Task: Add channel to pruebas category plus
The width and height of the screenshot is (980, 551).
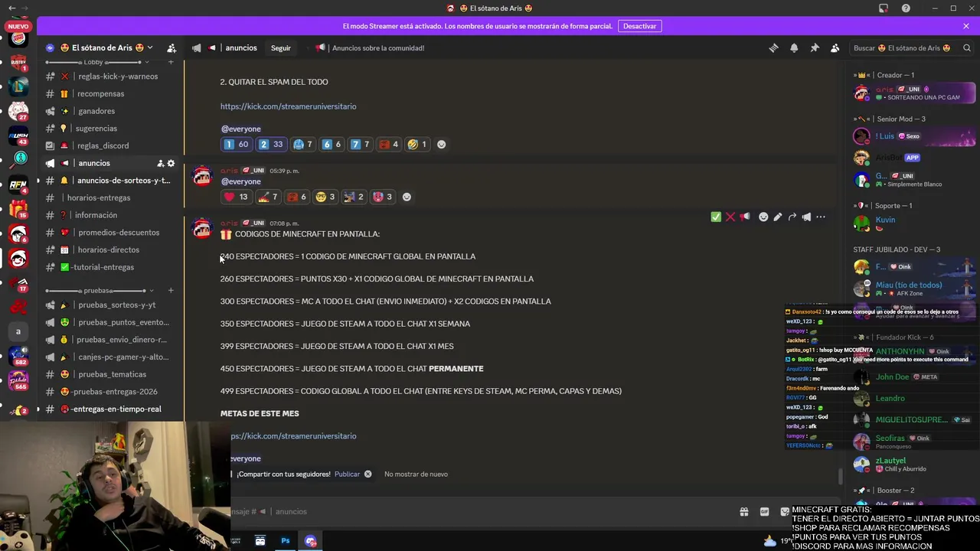Action: coord(171,291)
